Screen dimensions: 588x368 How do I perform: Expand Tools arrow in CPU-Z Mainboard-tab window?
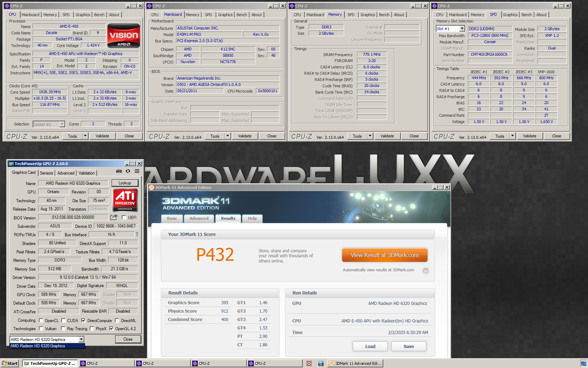(227, 136)
